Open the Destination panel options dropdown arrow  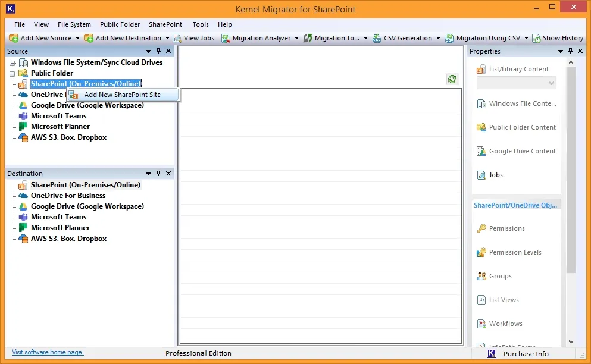click(149, 174)
